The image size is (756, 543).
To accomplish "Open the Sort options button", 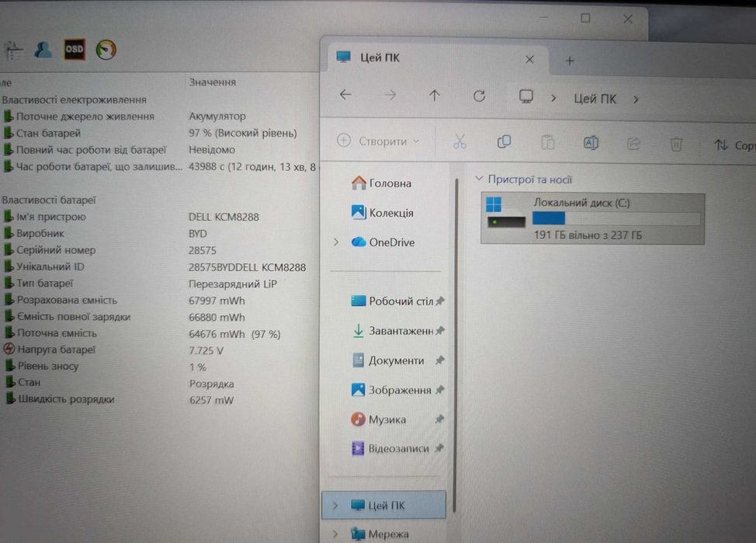I will click(734, 144).
